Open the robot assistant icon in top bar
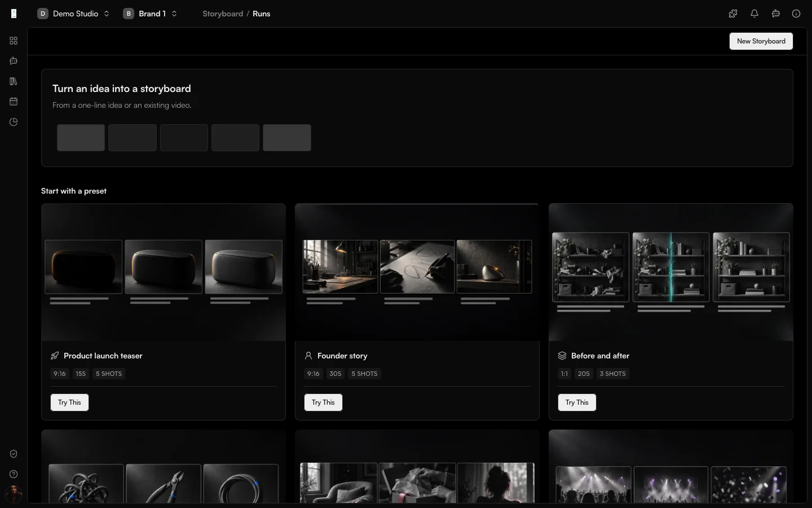 (x=776, y=14)
